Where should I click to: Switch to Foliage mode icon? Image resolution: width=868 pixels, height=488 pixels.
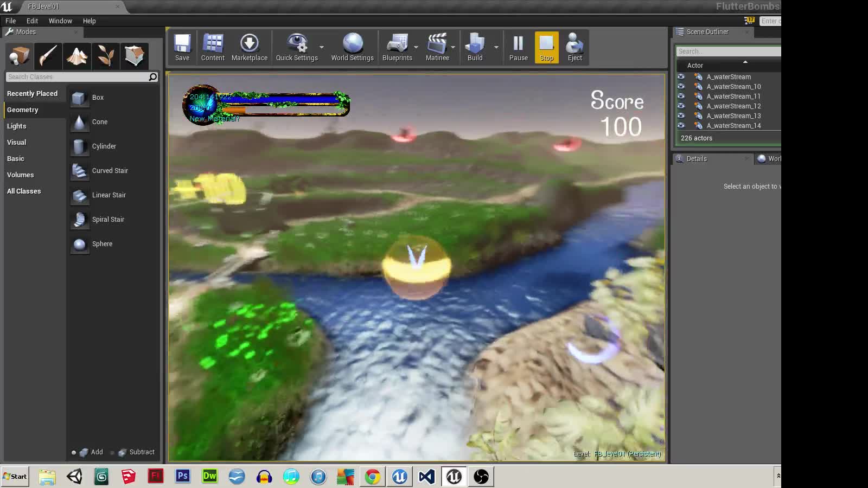click(105, 56)
